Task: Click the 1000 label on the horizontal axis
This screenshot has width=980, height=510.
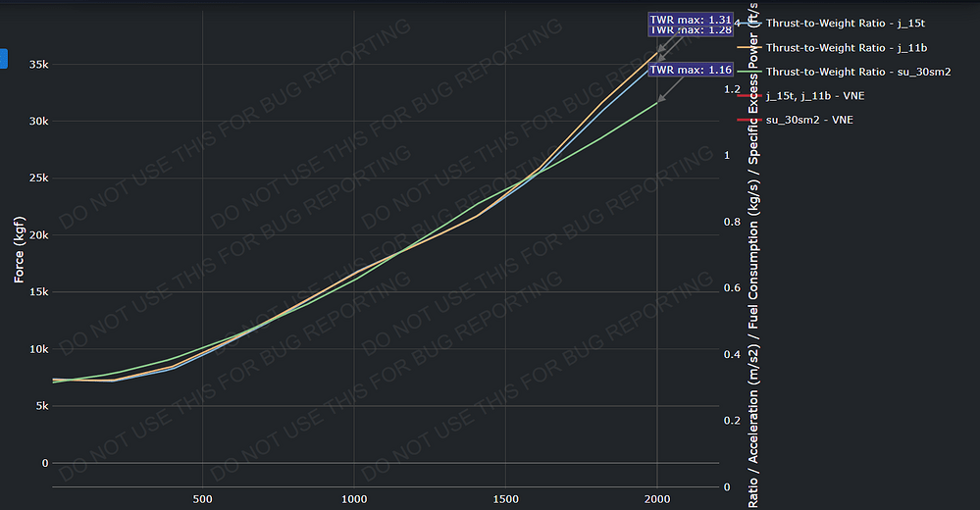Action: pyautogui.click(x=354, y=498)
